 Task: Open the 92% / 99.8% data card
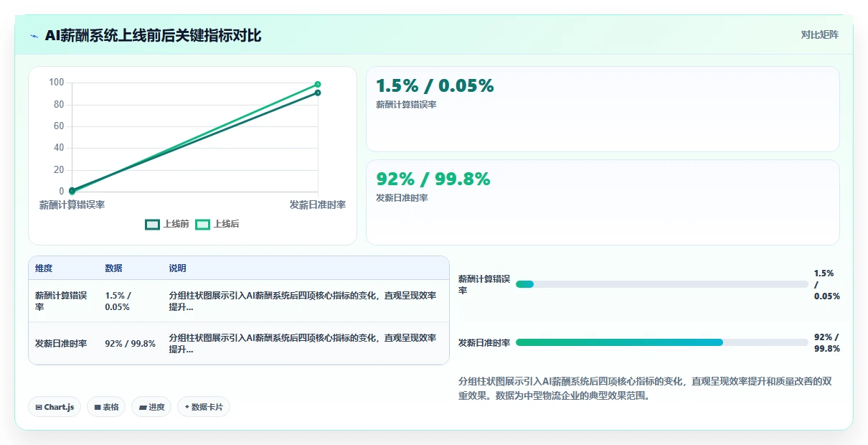click(603, 202)
